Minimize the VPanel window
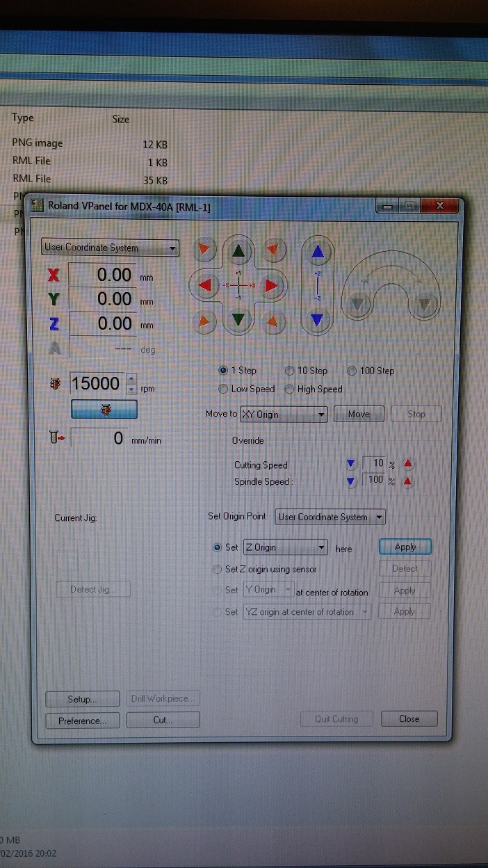This screenshot has height=868, width=488. tap(387, 207)
